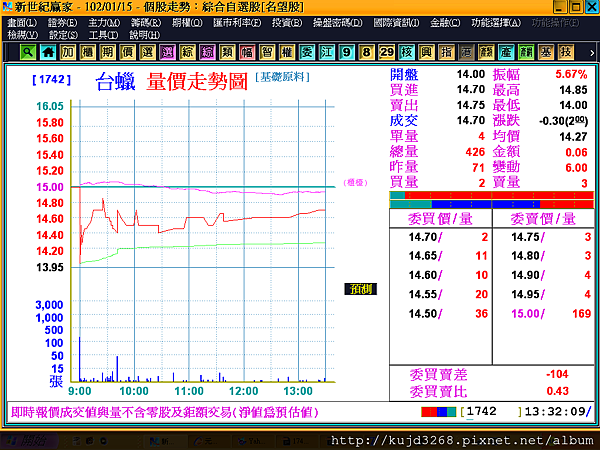Click the cyan 委 toolbar icon
Image resolution: width=600 pixels, height=450 pixels.
(307, 52)
